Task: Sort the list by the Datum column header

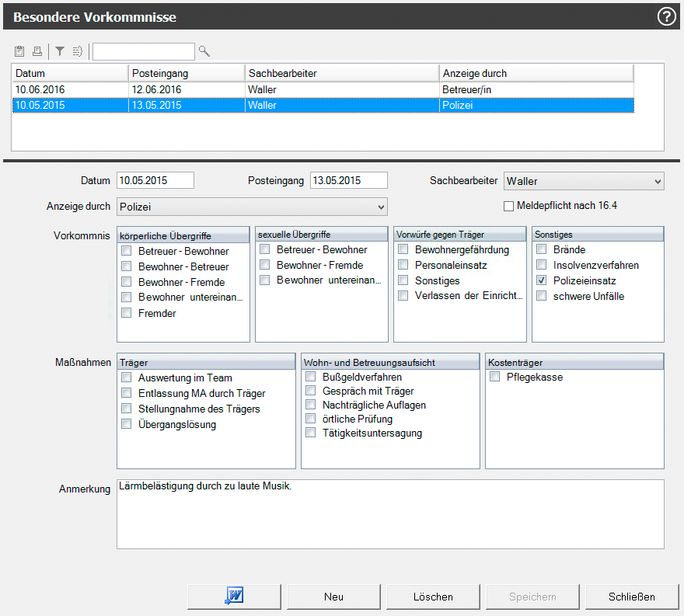Action: click(70, 73)
